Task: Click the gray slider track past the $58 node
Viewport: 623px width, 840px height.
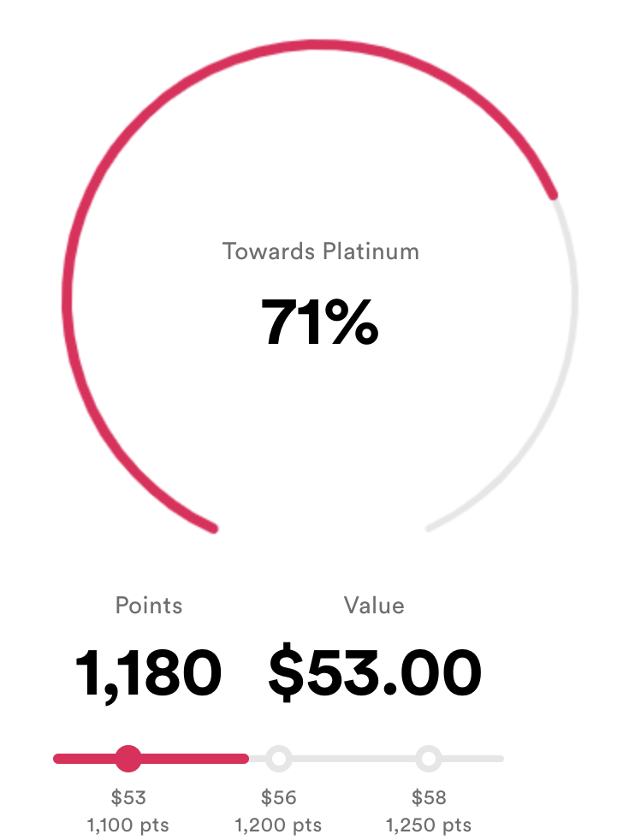Action: (473, 759)
